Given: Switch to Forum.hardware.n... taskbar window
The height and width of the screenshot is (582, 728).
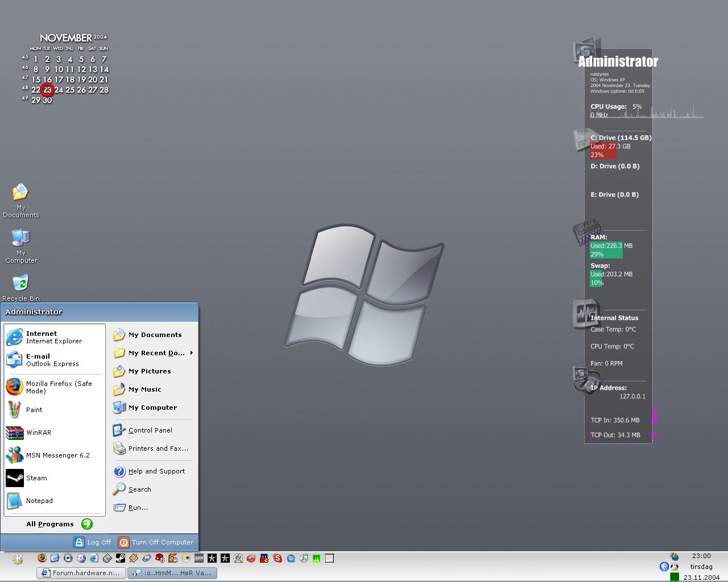Looking at the screenshot, I should [x=81, y=573].
